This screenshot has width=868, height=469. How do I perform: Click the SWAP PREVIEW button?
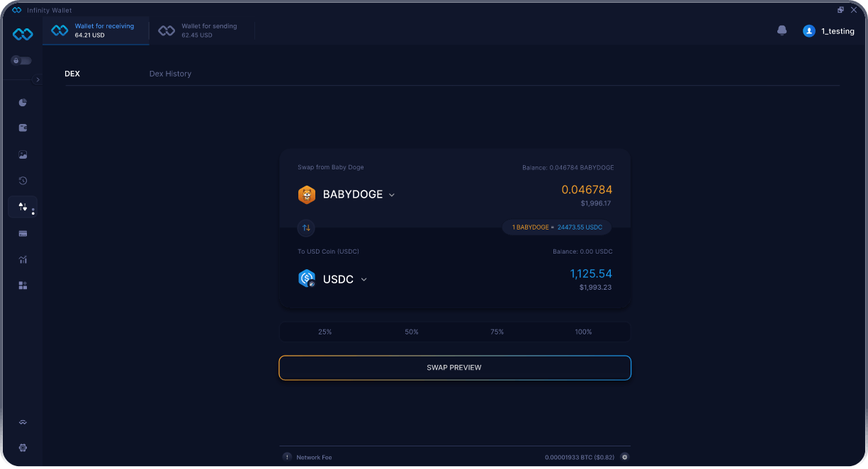tap(455, 368)
